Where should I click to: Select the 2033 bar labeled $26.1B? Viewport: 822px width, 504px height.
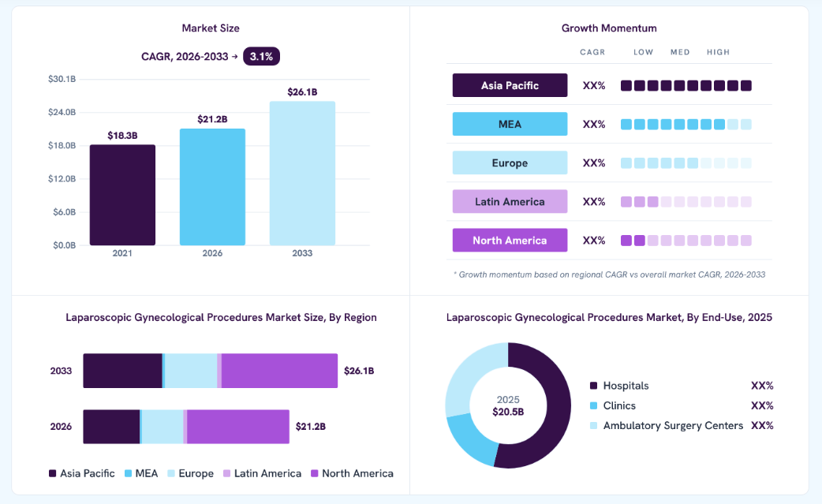click(302, 174)
